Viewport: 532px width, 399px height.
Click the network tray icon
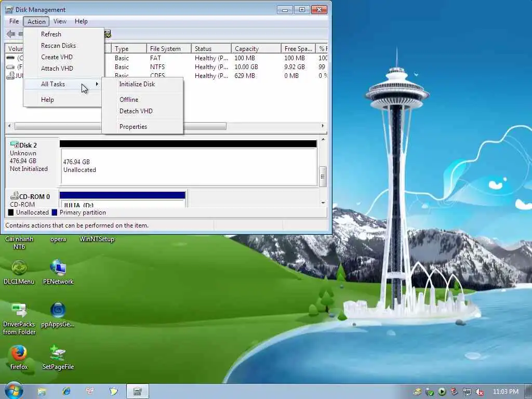(467, 392)
